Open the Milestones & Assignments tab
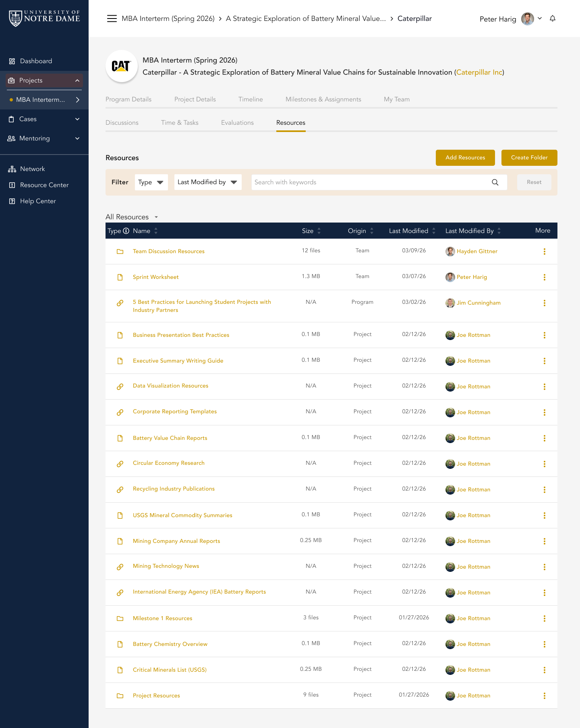Screen dimensions: 580x728 click(x=323, y=99)
